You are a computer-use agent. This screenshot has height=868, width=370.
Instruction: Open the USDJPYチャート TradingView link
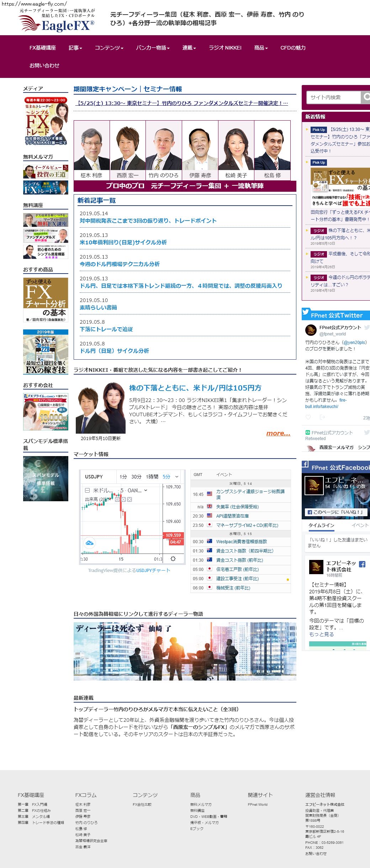coord(153,570)
